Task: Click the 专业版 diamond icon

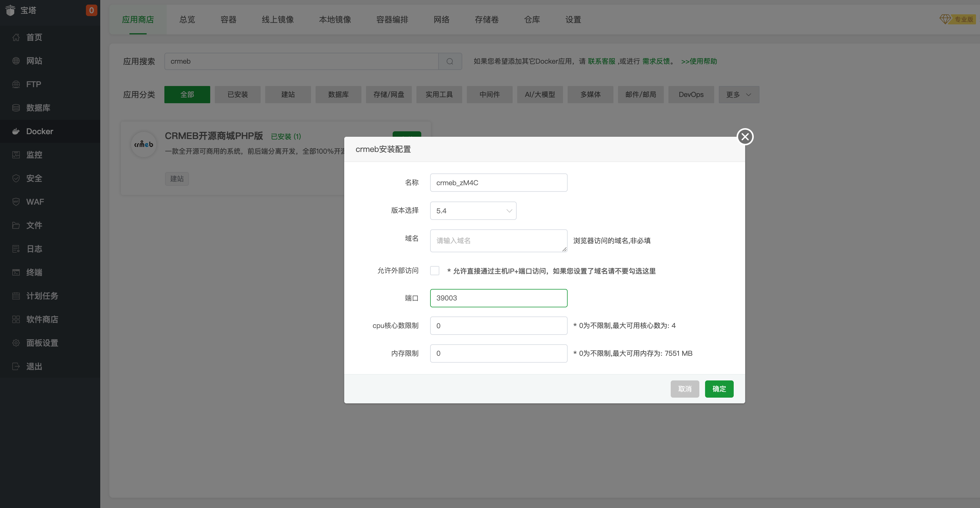Action: (x=945, y=19)
